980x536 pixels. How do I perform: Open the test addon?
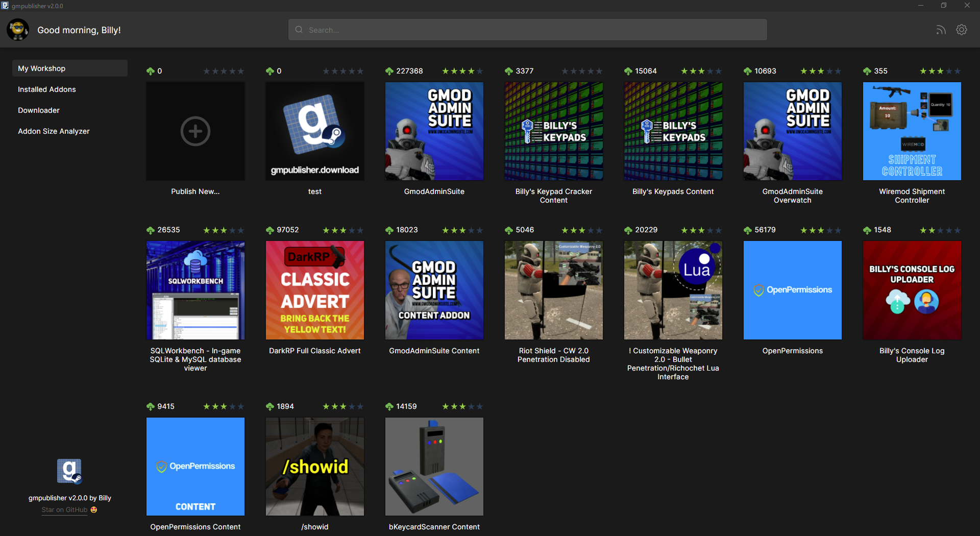[314, 131]
